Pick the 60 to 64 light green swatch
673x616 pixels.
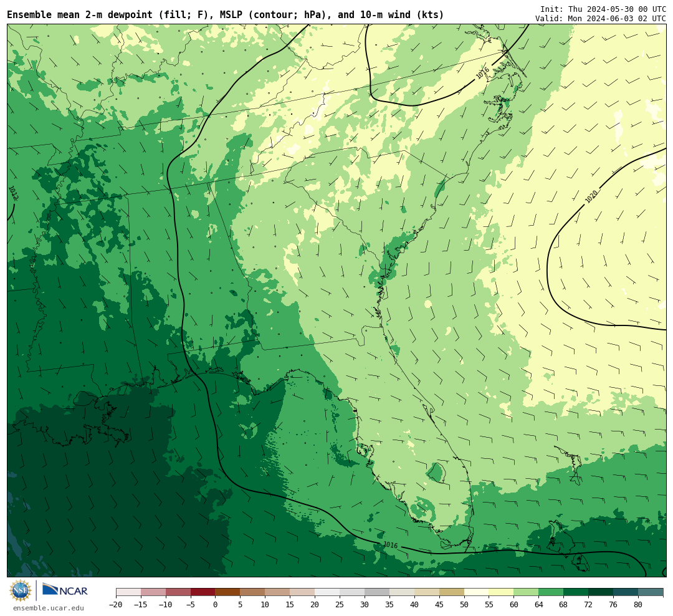(x=527, y=592)
